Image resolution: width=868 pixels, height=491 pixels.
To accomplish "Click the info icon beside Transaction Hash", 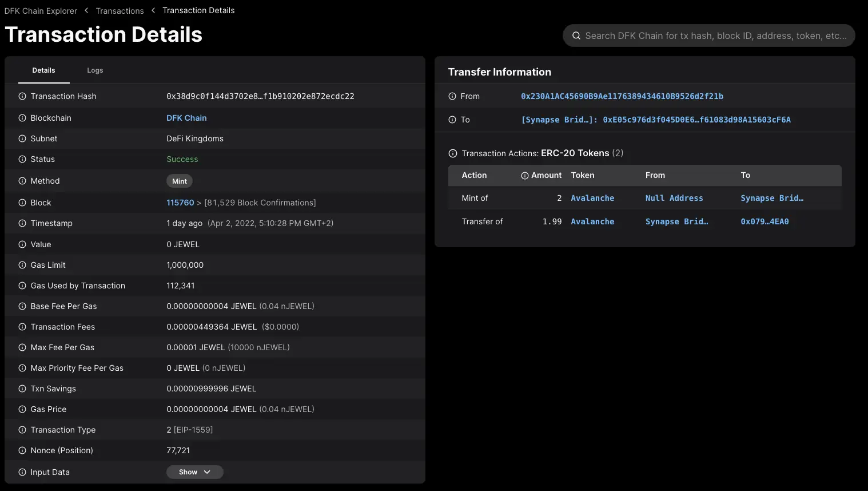I will point(22,96).
